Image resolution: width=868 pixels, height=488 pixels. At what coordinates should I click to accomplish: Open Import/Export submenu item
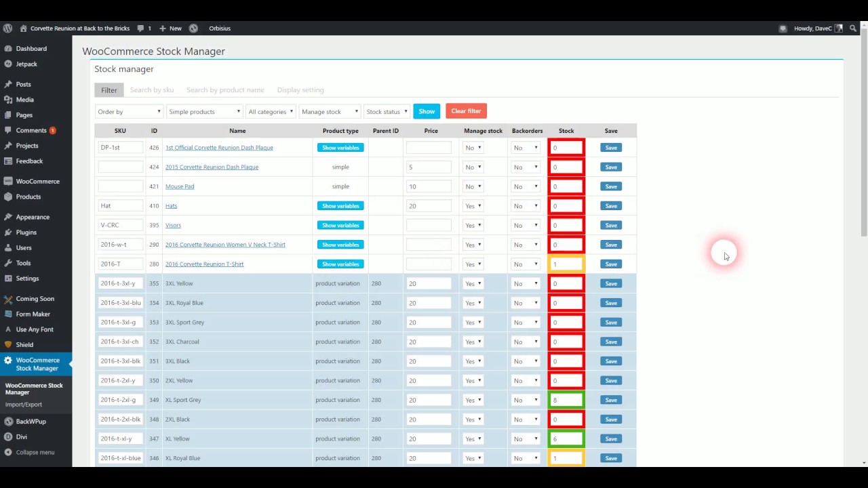(24, 405)
